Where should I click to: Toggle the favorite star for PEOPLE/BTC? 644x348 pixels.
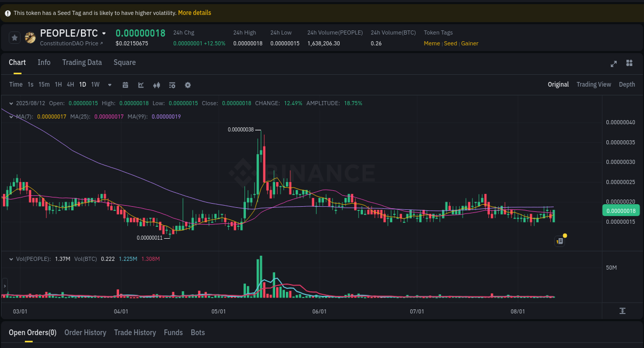point(14,37)
